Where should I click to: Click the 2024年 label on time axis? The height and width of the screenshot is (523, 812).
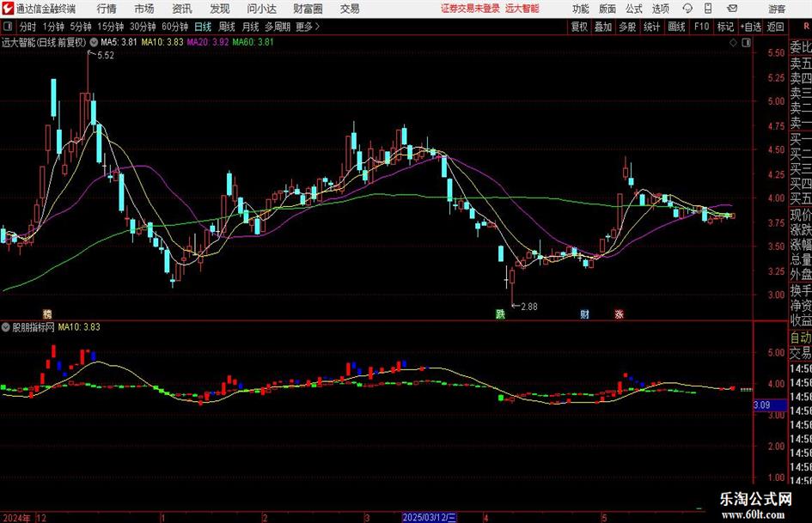(16, 518)
